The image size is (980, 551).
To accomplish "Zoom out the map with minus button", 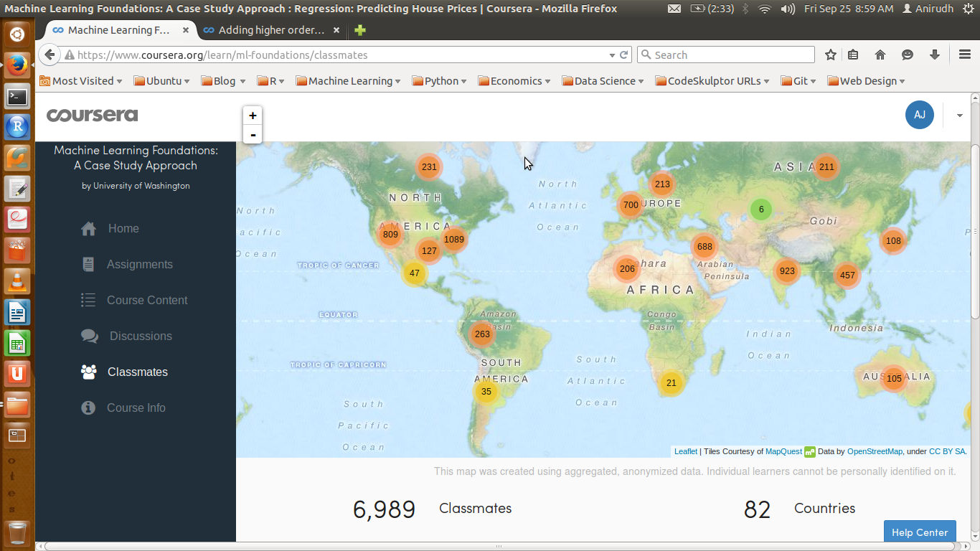I will (253, 134).
